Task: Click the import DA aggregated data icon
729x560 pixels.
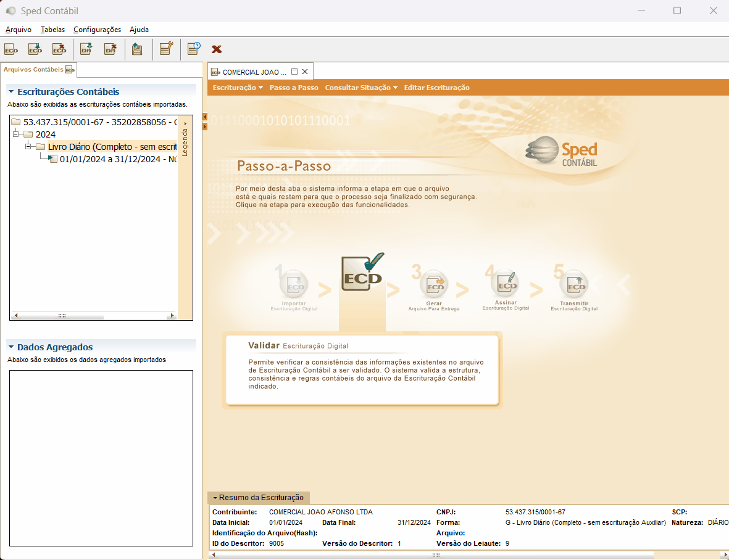Action: click(86, 49)
